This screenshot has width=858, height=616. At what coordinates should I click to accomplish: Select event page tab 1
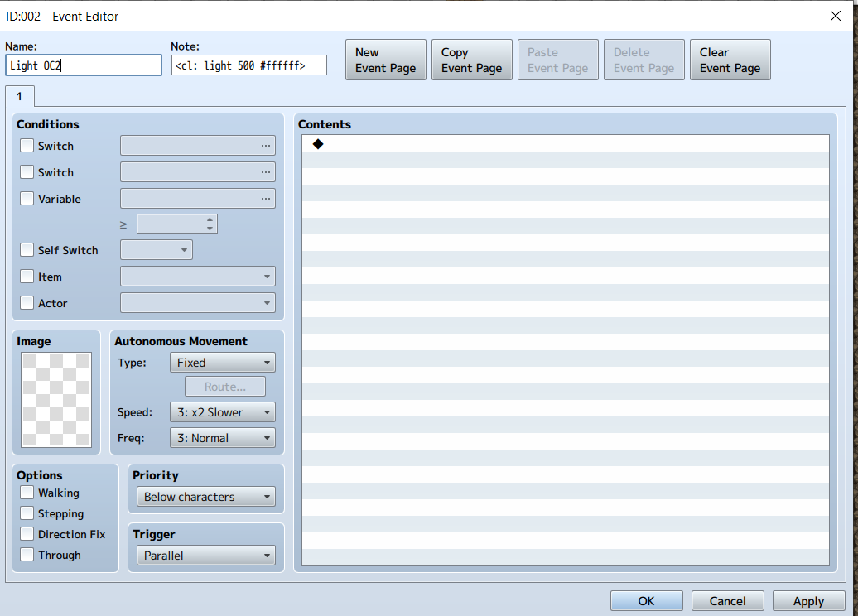pos(19,96)
